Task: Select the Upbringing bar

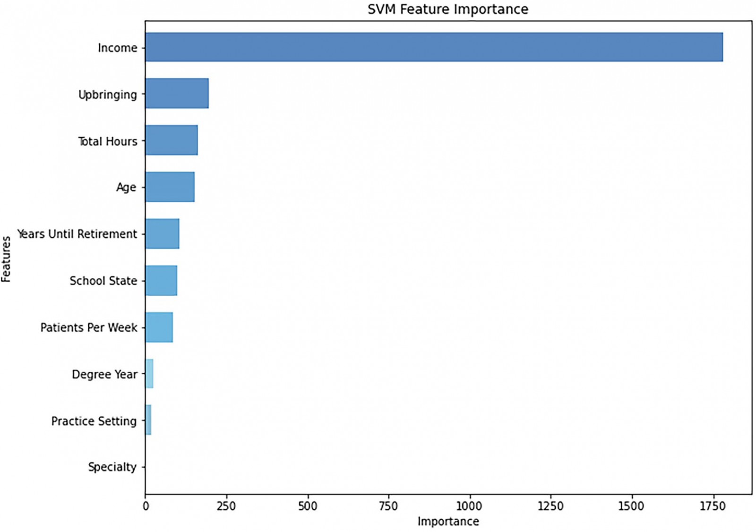Action: click(177, 94)
